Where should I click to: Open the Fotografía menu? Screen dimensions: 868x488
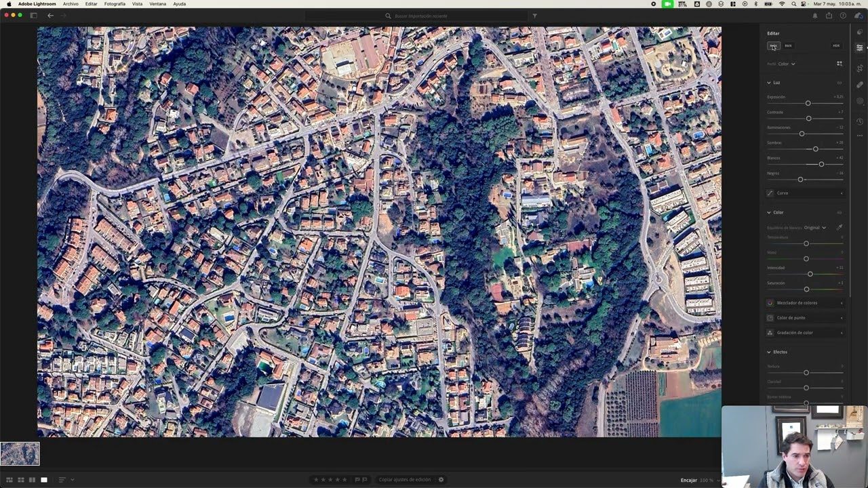tap(115, 4)
